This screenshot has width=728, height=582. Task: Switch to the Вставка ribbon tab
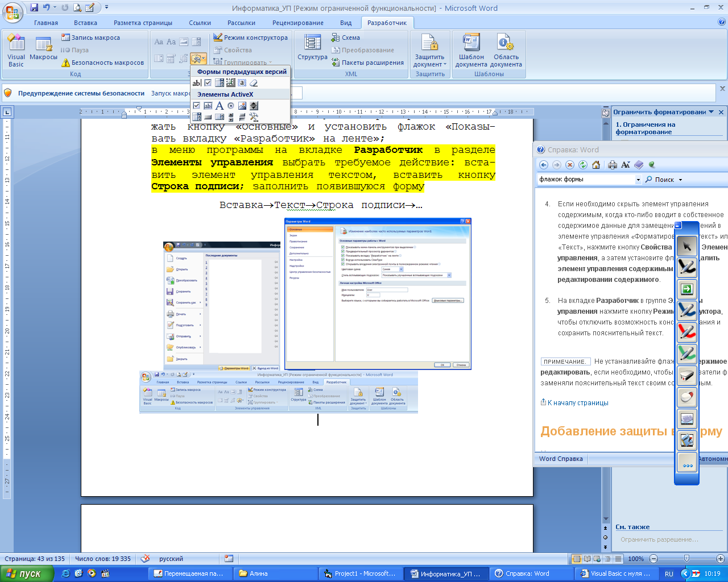coord(85,23)
